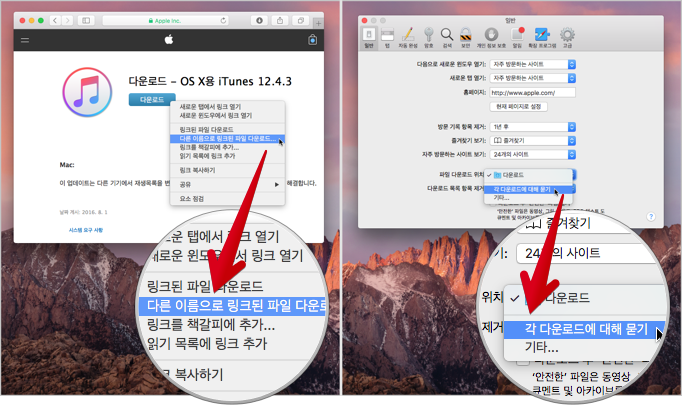Choose 읽기 목록에 링크 추가 in Safari context menu

pos(227,156)
